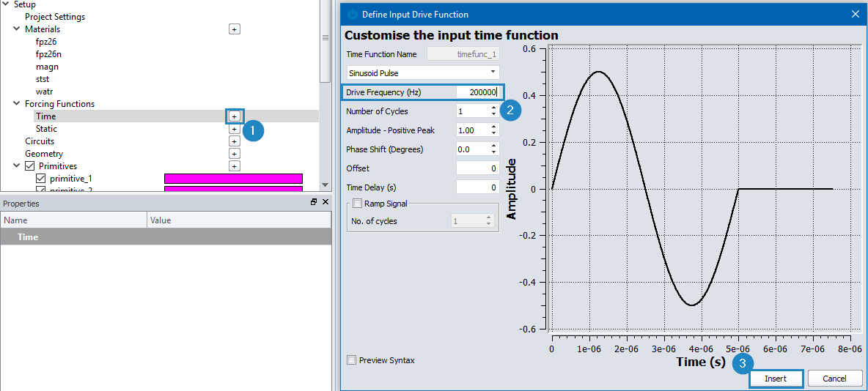Close the Properties panel

click(325, 202)
